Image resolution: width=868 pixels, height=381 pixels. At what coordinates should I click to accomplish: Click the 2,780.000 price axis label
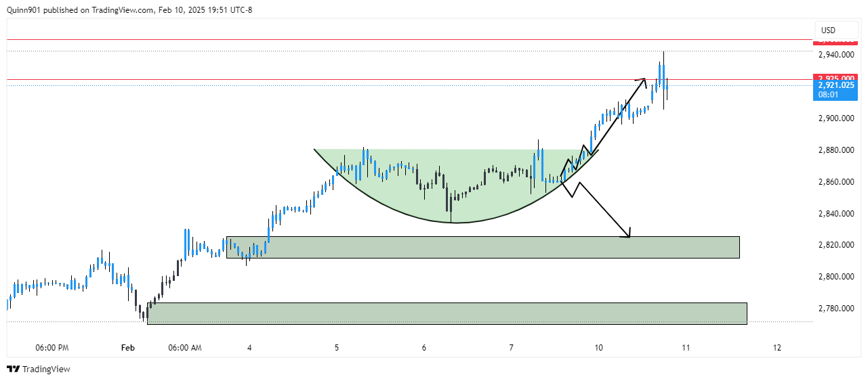tap(835, 309)
